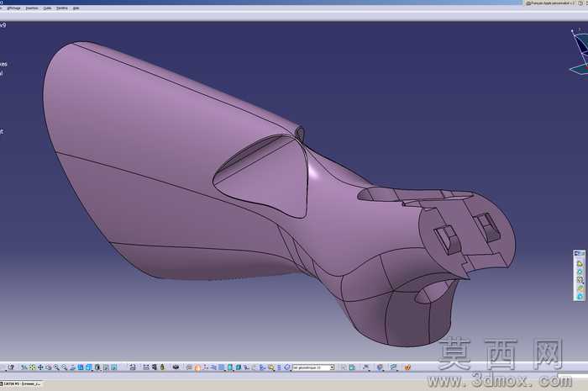This screenshot has height=391, width=588.
Task: Open the Shading view mode icon
Action: click(97, 367)
